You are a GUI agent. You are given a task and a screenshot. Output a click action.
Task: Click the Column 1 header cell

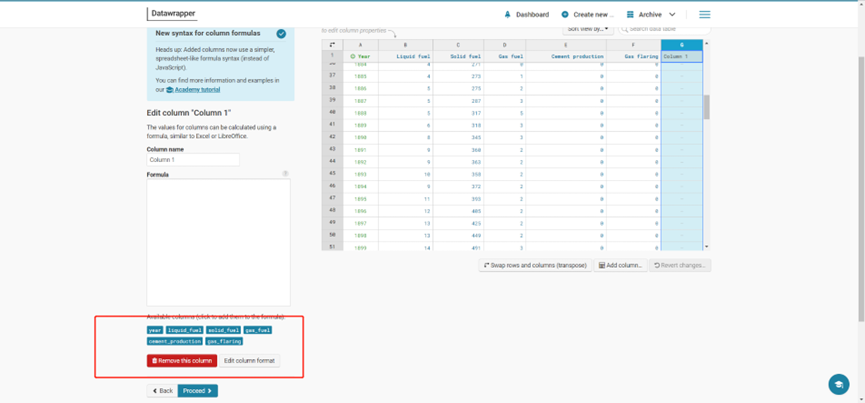pos(681,56)
